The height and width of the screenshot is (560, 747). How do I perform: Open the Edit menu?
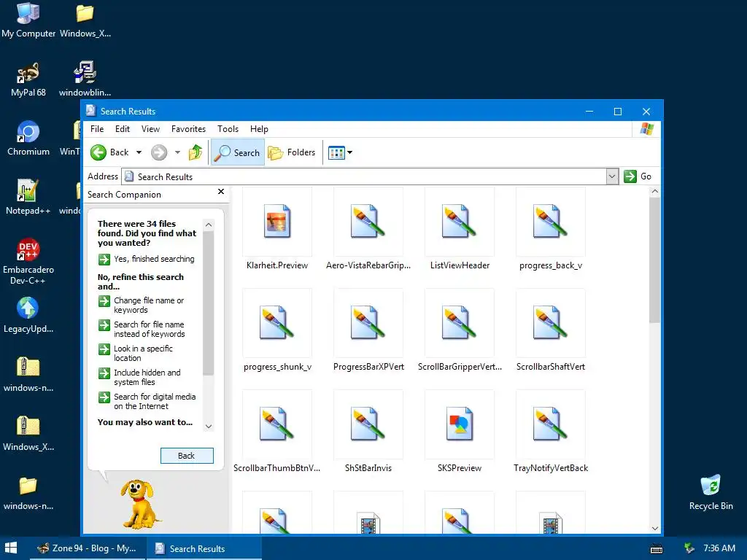coord(123,129)
